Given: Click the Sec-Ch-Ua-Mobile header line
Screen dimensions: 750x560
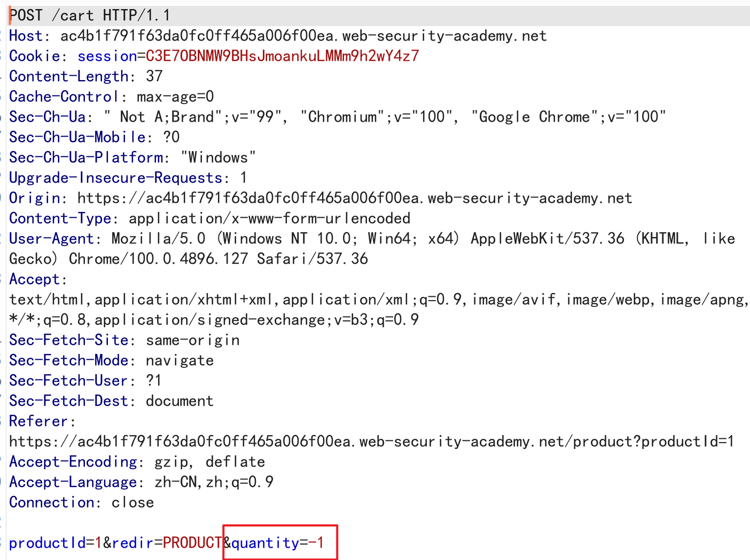Looking at the screenshot, I should (x=94, y=137).
